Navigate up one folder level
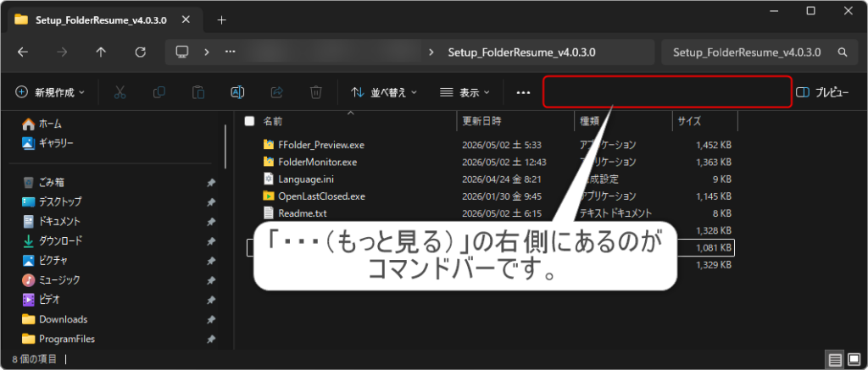The width and height of the screenshot is (868, 370). (x=101, y=52)
